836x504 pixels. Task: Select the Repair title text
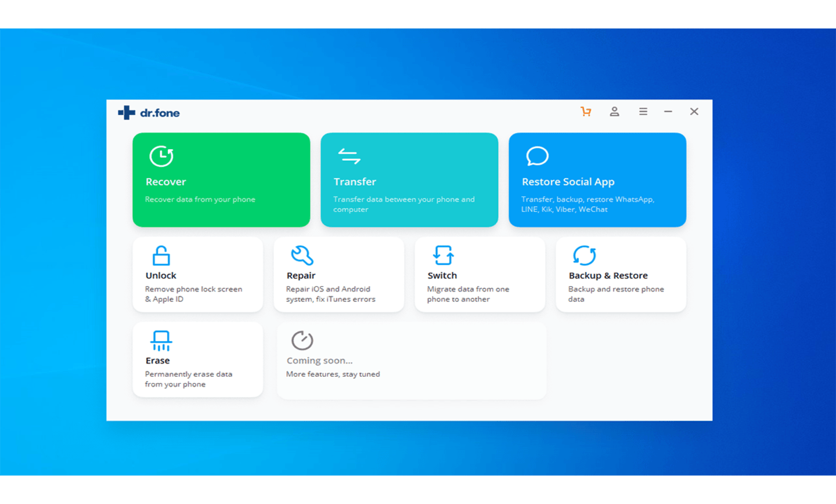point(301,276)
